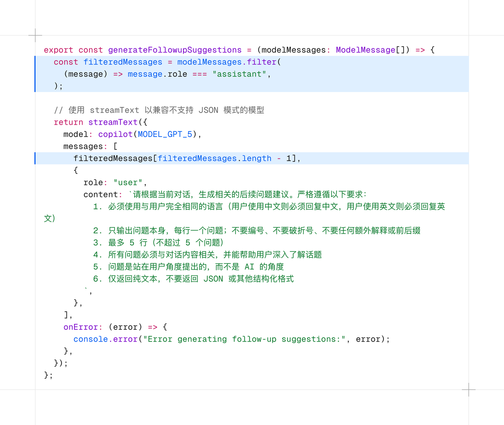Click prompt rule 6 mentioning JSON
The height and width of the screenshot is (425, 504).
coord(193,279)
